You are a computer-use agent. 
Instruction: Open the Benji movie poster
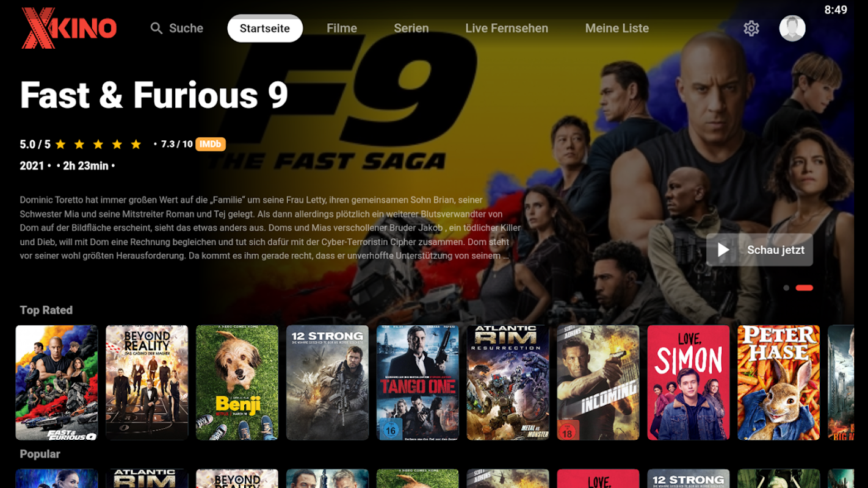pos(237,382)
